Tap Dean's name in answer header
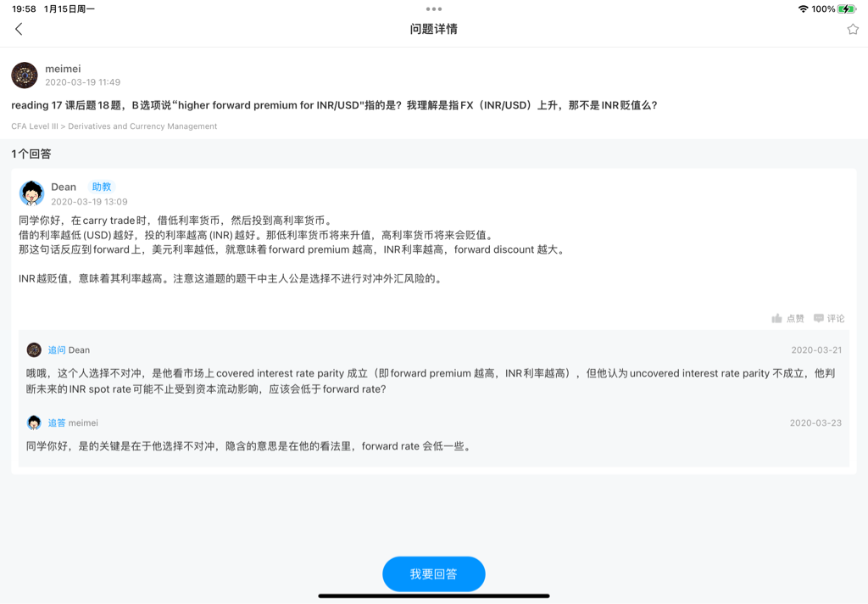 pyautogui.click(x=64, y=187)
